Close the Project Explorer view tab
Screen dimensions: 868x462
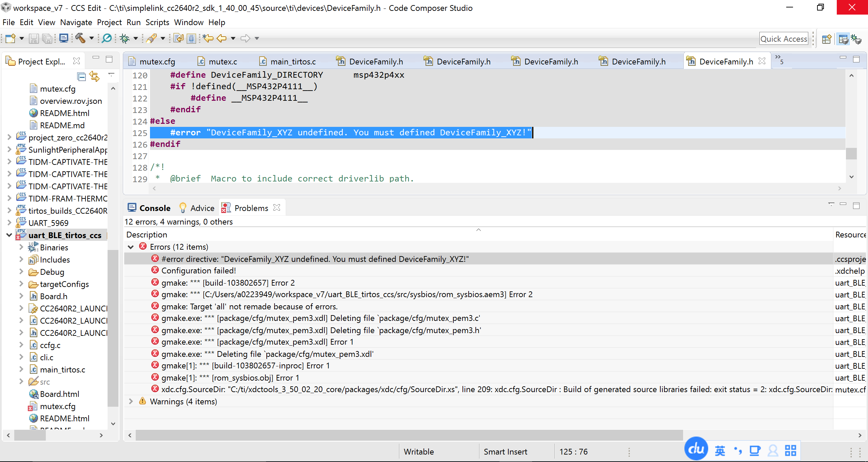pos(77,61)
